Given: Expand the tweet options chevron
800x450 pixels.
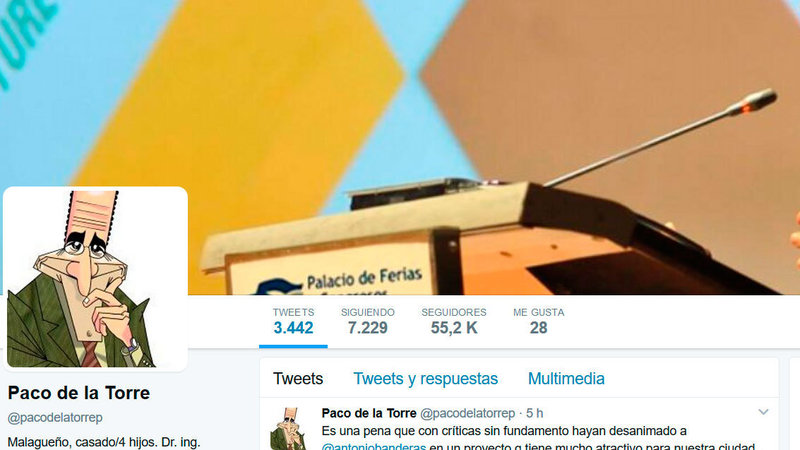Looking at the screenshot, I should pos(763,412).
